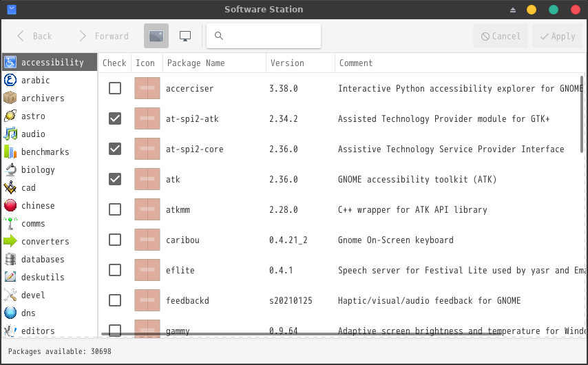The image size is (588, 365).
Task: Uncheck the at-spi2-core package checkbox
Action: point(115,149)
